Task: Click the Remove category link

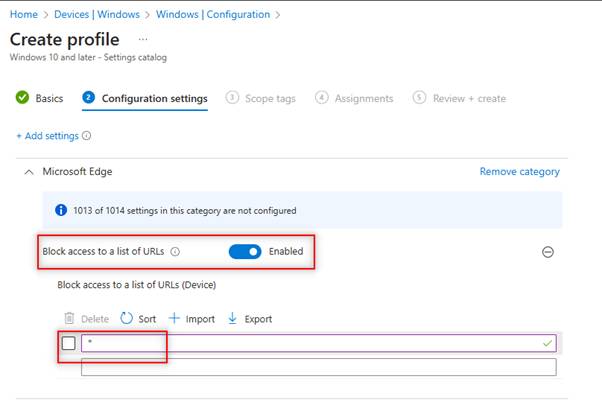Action: pos(519,172)
